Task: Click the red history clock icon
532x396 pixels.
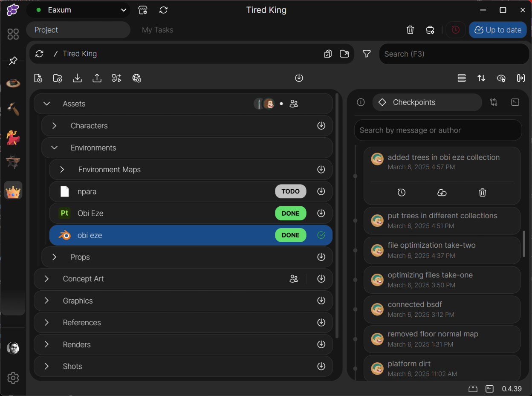Action: pos(456,30)
